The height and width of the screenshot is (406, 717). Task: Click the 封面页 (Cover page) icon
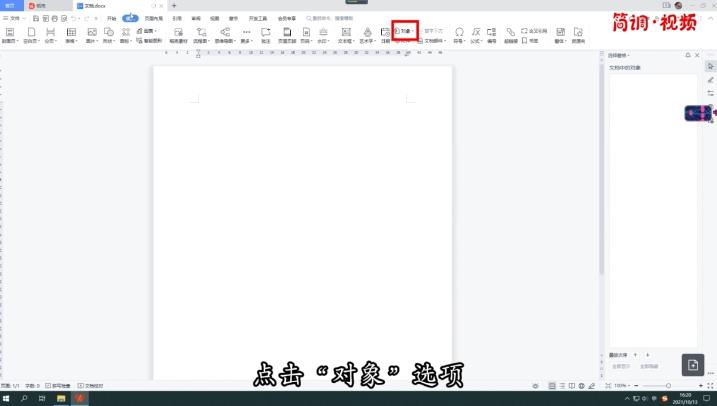pos(8,35)
